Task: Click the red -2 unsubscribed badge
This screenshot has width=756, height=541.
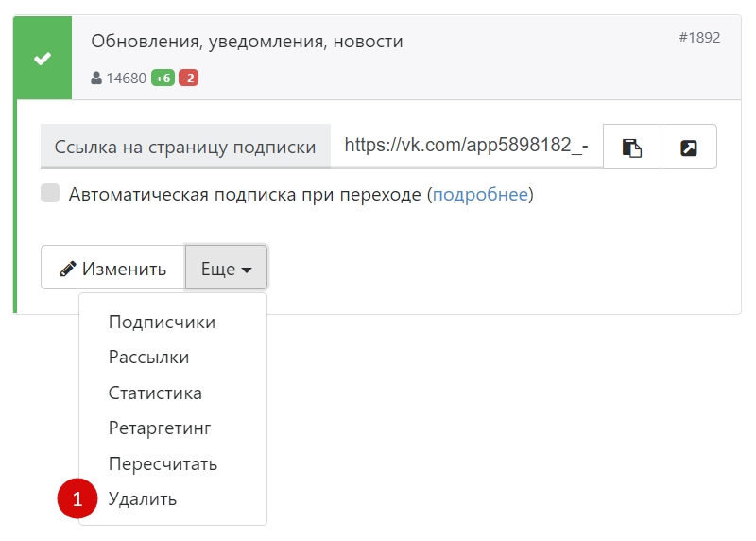Action: pyautogui.click(x=188, y=79)
